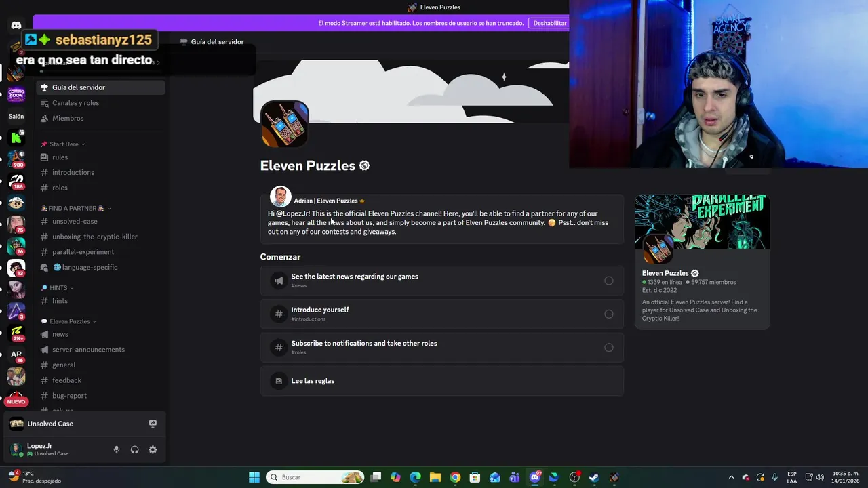Open user settings gear icon

click(153, 449)
